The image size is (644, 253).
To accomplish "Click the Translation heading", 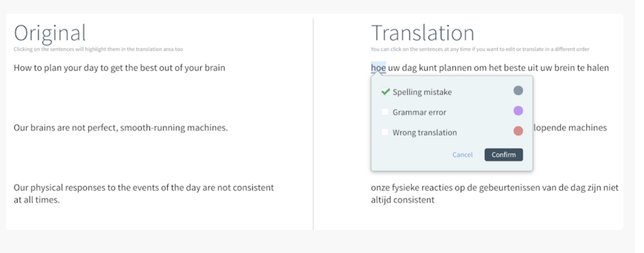I will (x=423, y=33).
